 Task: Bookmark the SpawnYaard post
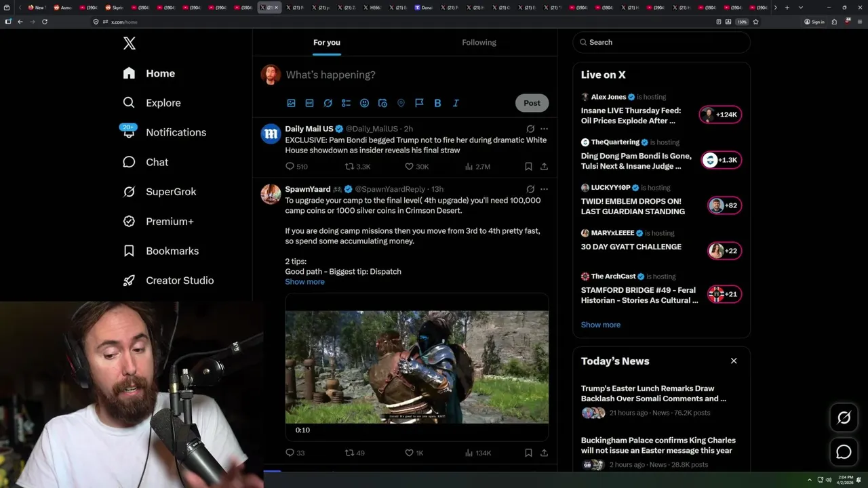(528, 453)
